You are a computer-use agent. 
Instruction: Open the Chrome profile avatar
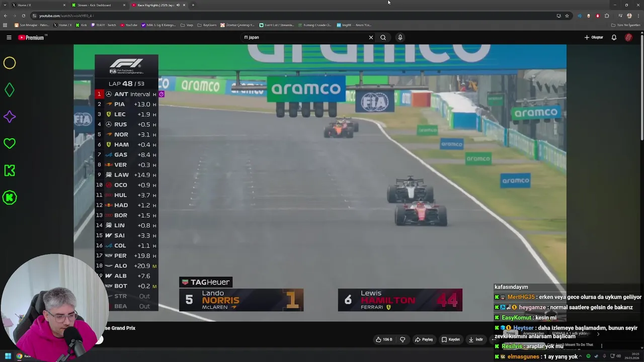(629, 16)
